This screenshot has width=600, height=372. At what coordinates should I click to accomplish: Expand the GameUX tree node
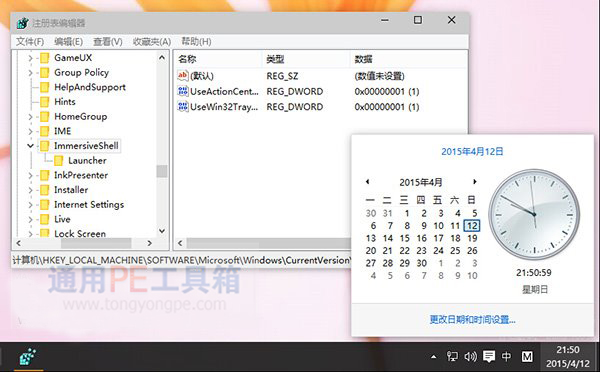coord(30,58)
